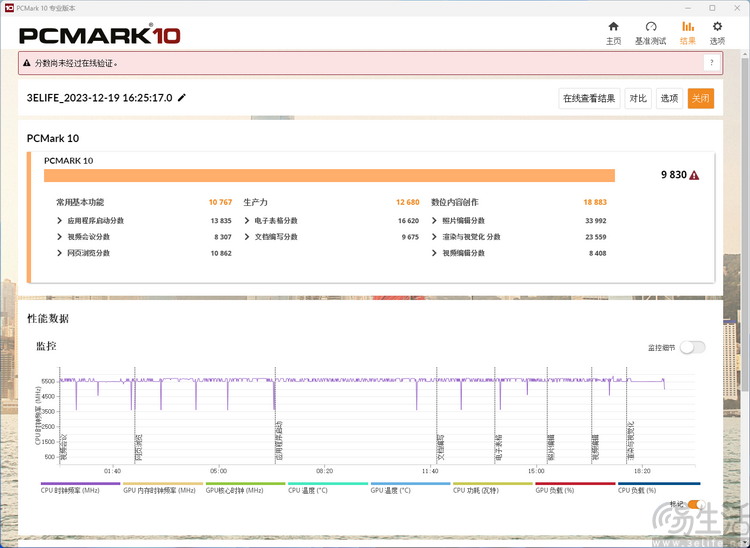This screenshot has height=548, width=750.
Task: Select GPU 负载 (%) legend swatch
Action: (575, 483)
